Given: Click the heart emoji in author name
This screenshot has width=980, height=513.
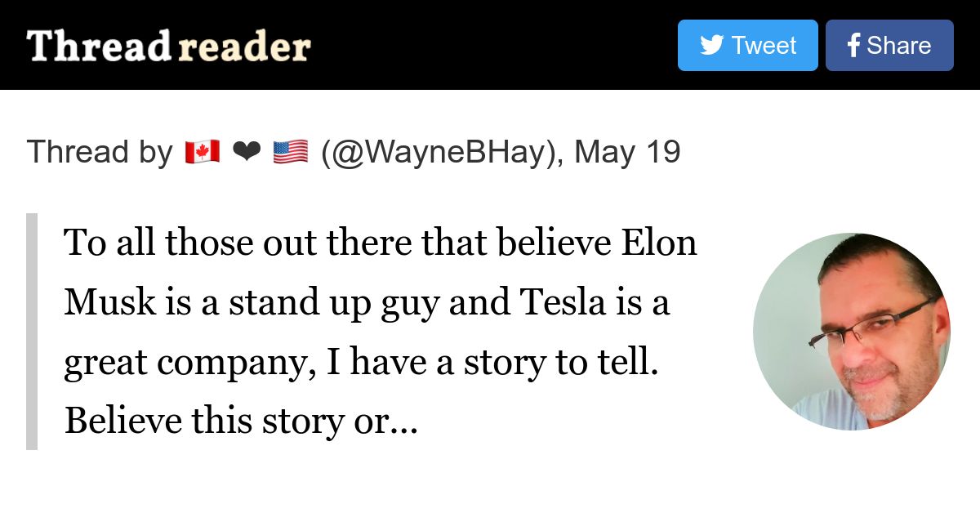Looking at the screenshot, I should (246, 152).
